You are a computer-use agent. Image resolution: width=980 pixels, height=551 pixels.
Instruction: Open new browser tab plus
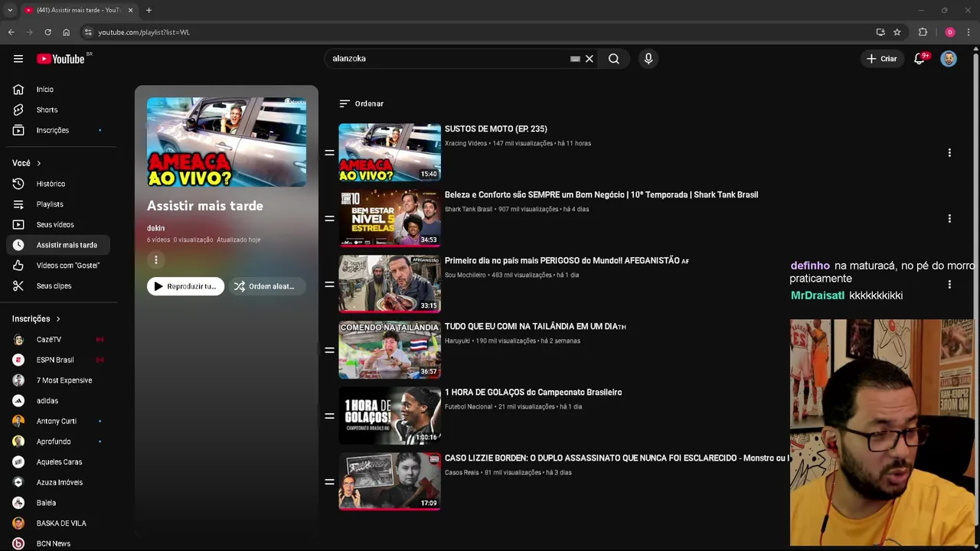pos(149,10)
